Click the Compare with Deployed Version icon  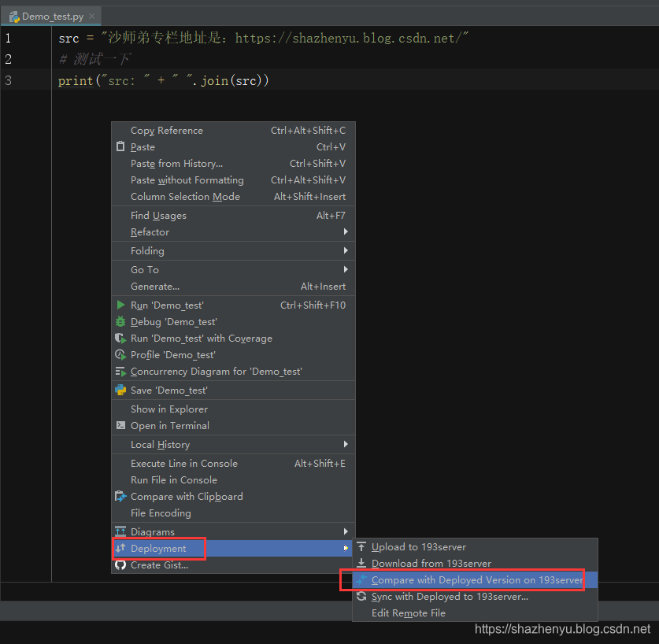[x=361, y=579]
